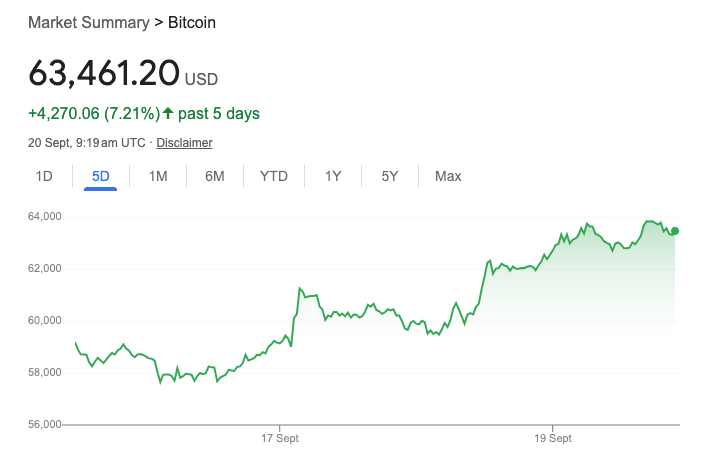Open the Disclaimer link
Viewport: 707px width, 451px height.
[184, 143]
